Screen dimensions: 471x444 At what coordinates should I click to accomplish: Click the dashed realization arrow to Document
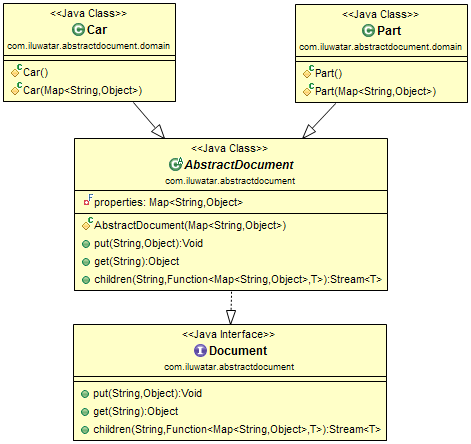tap(231, 307)
